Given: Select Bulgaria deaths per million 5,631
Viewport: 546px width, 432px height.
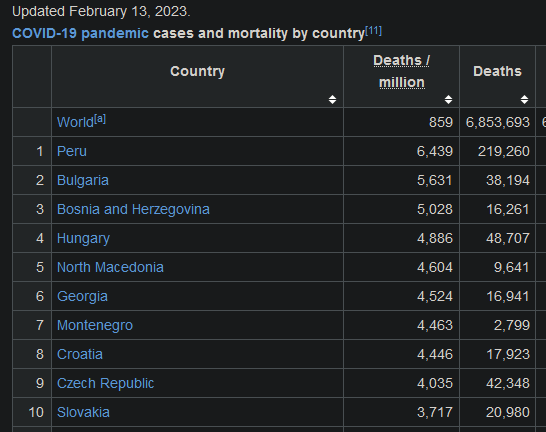Looking at the screenshot, I should coord(435,180).
